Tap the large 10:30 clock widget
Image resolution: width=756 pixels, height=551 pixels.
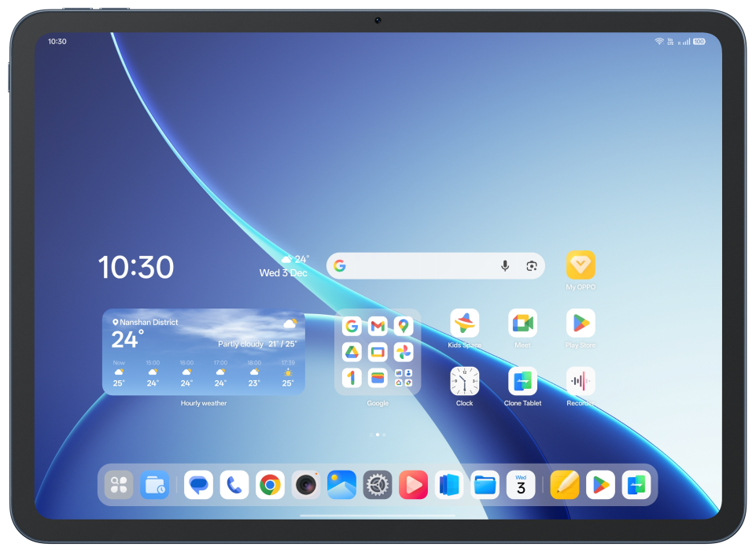[x=136, y=268]
